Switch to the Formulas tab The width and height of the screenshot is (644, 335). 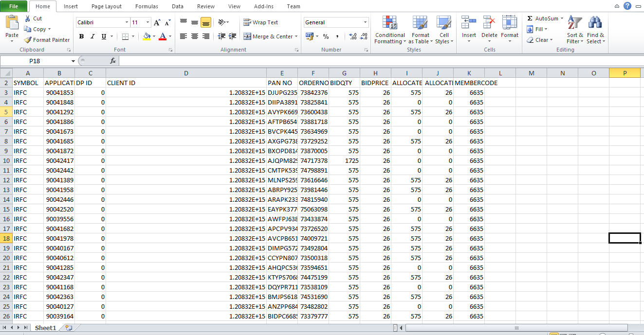(x=147, y=6)
